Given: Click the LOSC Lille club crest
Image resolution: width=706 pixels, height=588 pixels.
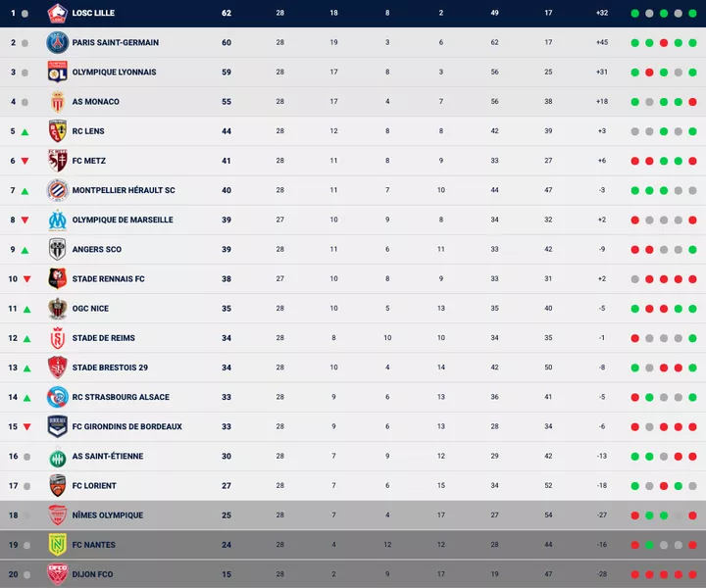Looking at the screenshot, I should [x=57, y=14].
